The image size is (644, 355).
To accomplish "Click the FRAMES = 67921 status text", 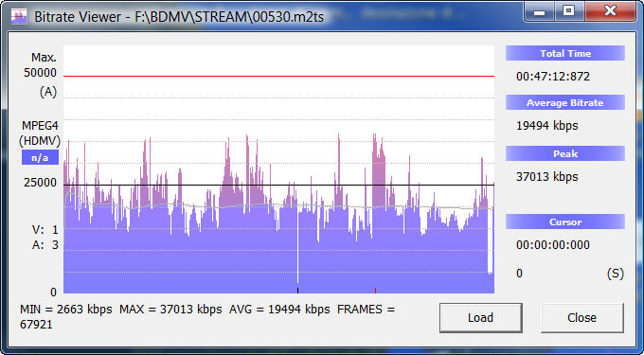I will click(207, 317).
